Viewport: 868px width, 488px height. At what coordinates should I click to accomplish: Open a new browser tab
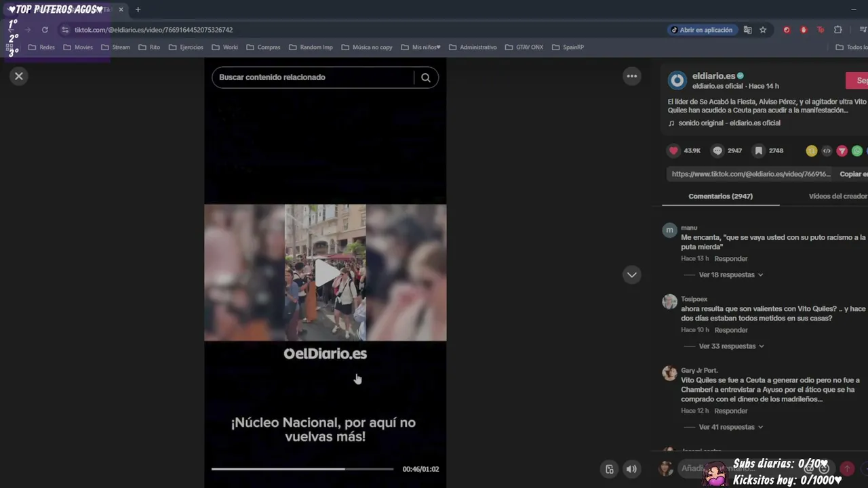pyautogui.click(x=138, y=9)
